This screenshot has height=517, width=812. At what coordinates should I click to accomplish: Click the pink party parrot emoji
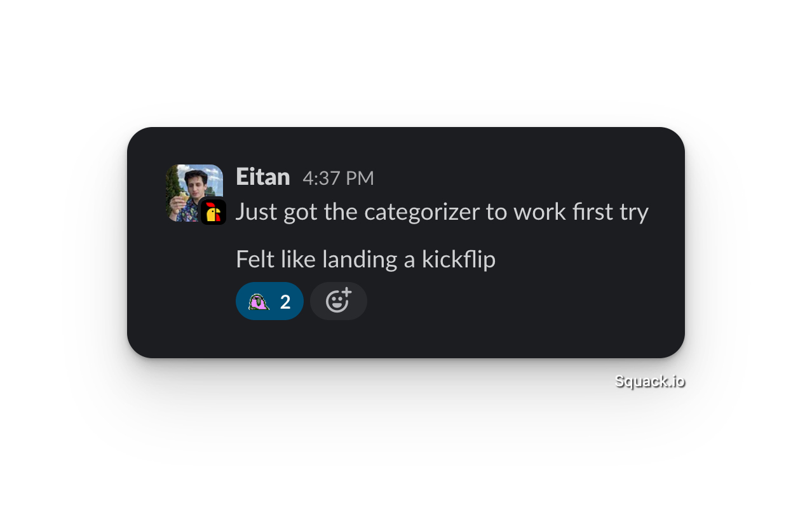point(259,301)
